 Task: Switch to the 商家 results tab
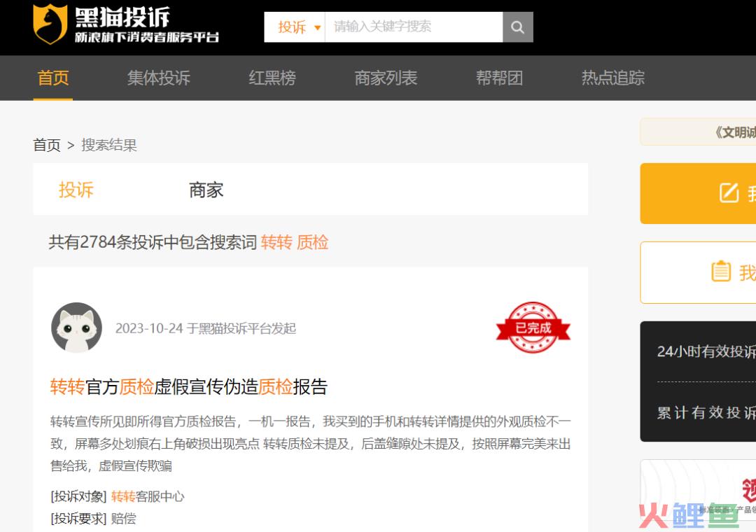[206, 190]
